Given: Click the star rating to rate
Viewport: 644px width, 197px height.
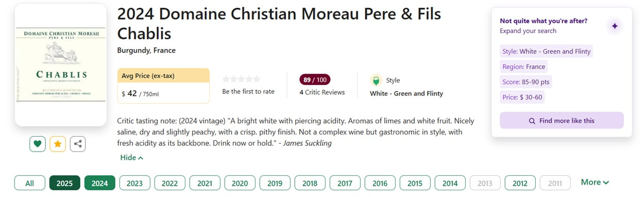Looking at the screenshot, I should [x=241, y=79].
